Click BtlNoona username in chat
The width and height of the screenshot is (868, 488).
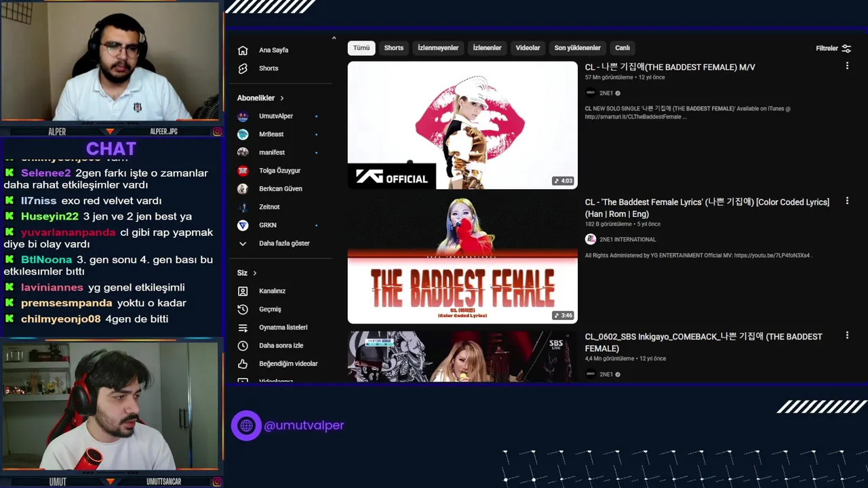click(x=47, y=260)
